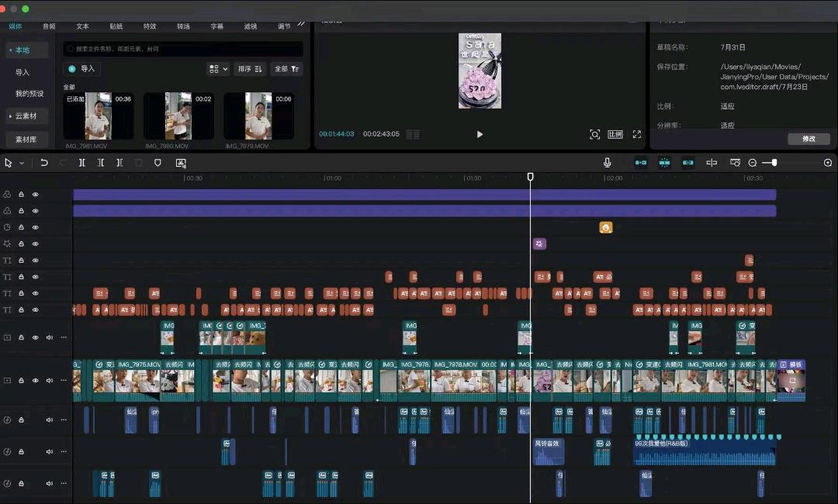The width and height of the screenshot is (838, 504).
Task: Select the split clip tool
Action: click(x=81, y=163)
